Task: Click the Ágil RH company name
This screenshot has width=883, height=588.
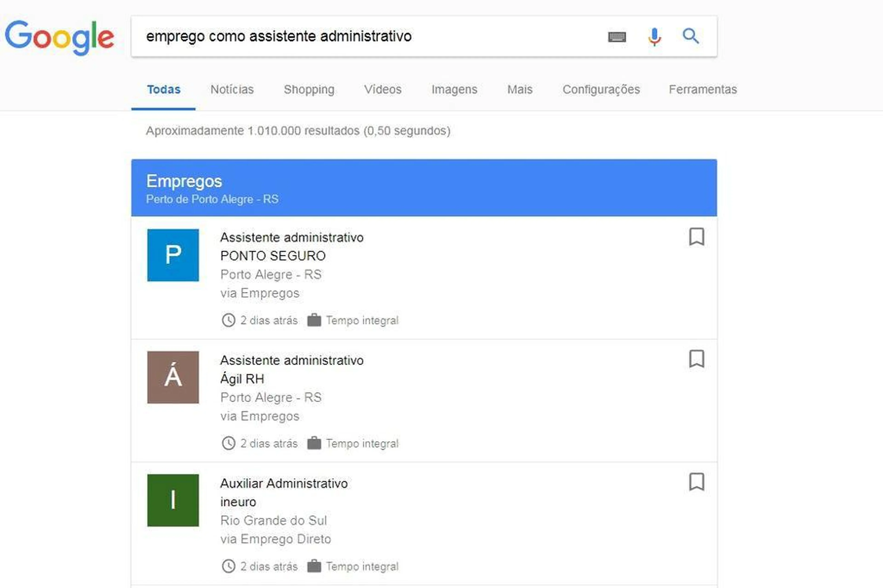Action: pos(242,378)
